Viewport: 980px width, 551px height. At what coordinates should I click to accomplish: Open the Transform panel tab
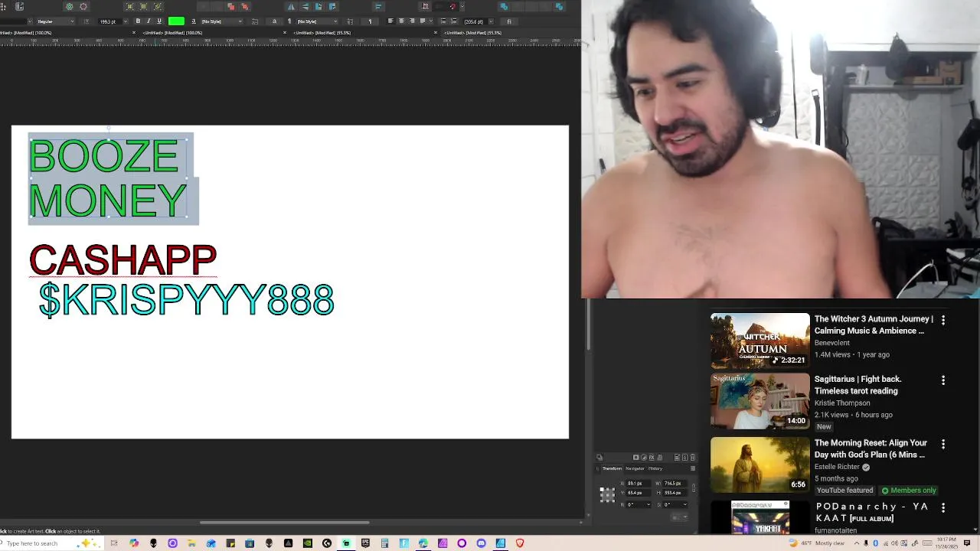612,468
